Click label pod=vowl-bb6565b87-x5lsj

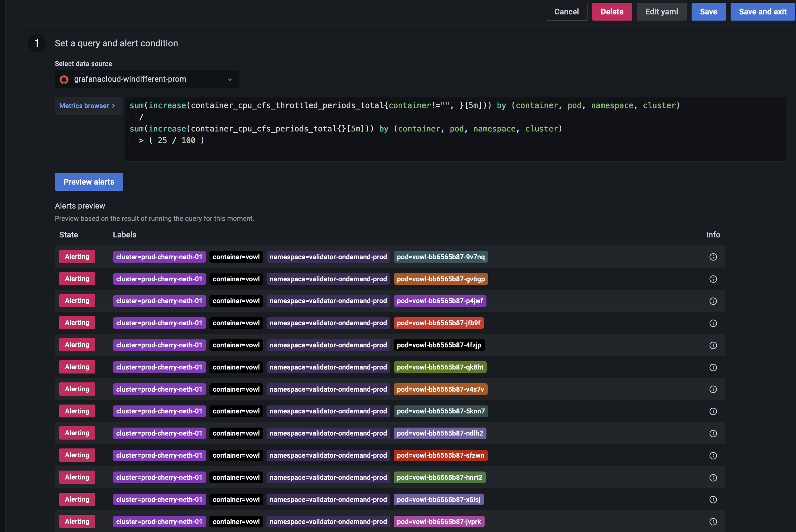coord(439,499)
